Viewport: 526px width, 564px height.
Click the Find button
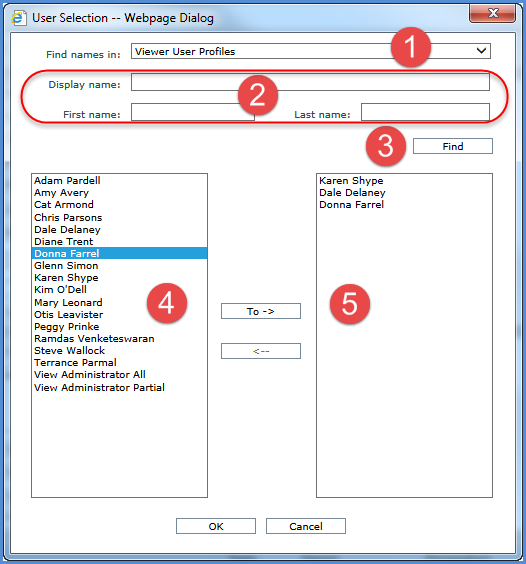[453, 146]
